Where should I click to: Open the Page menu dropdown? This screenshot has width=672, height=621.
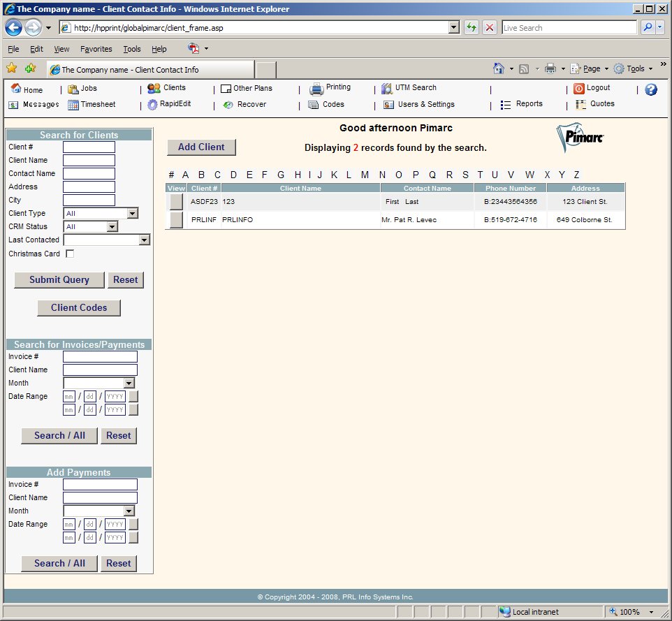(606, 69)
